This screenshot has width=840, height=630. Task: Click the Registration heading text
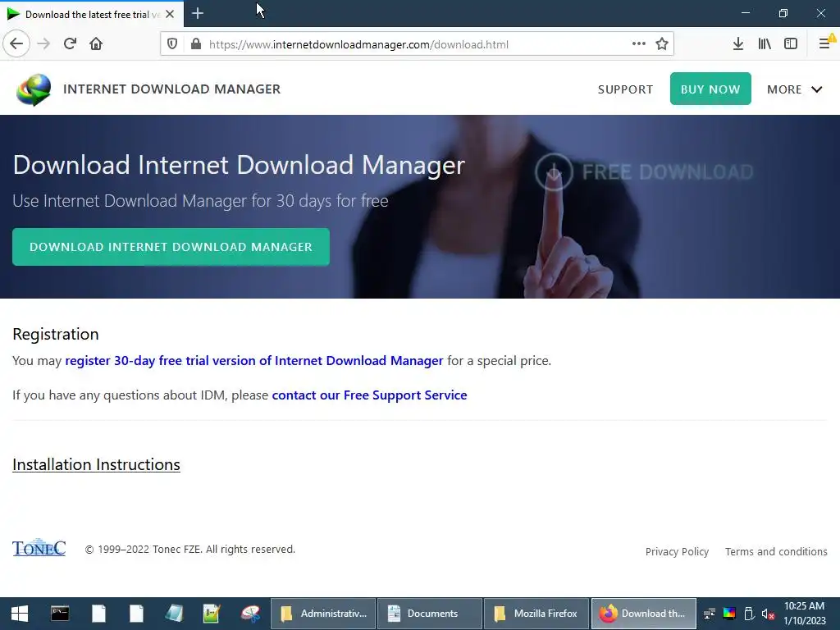(x=56, y=334)
